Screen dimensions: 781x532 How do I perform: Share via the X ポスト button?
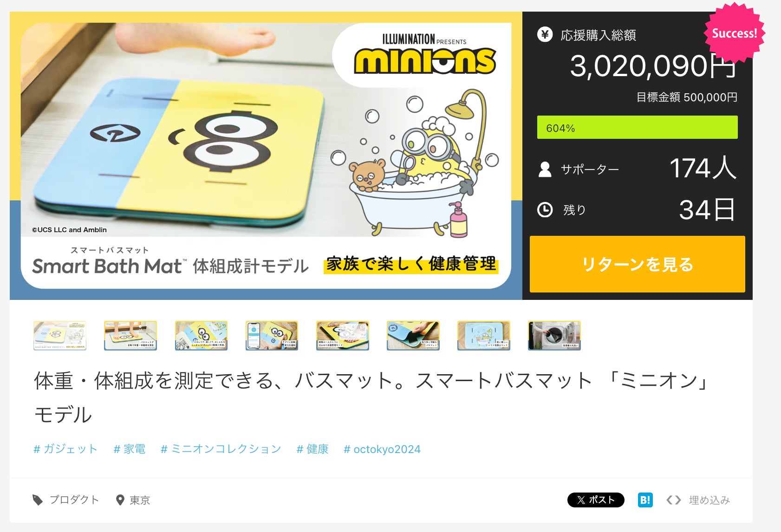[x=596, y=500]
